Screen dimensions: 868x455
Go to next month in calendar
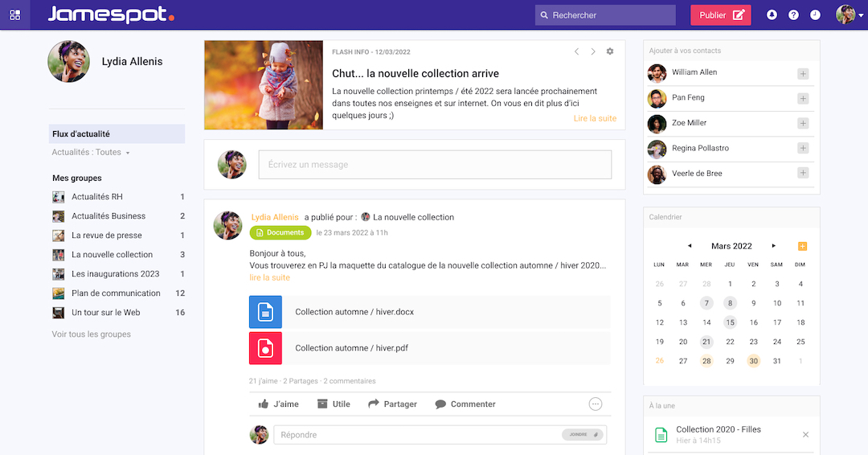pos(773,246)
